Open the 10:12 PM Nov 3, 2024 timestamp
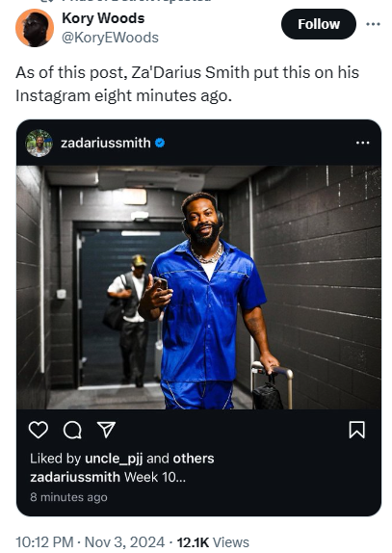 click(90, 542)
